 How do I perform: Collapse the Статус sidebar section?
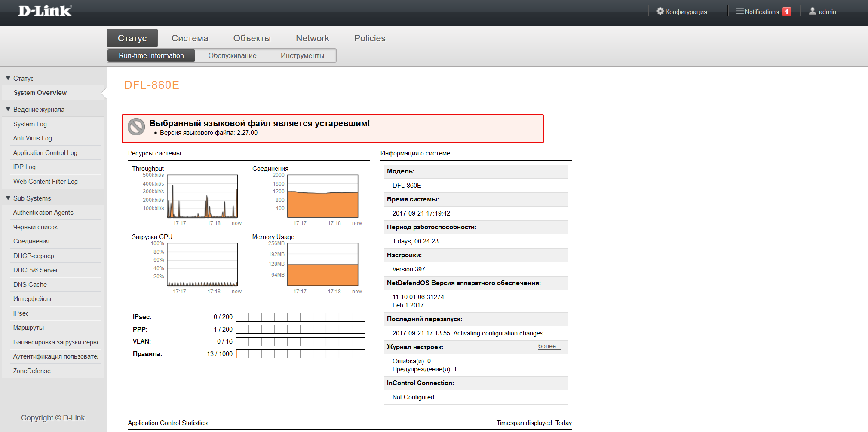(x=8, y=79)
